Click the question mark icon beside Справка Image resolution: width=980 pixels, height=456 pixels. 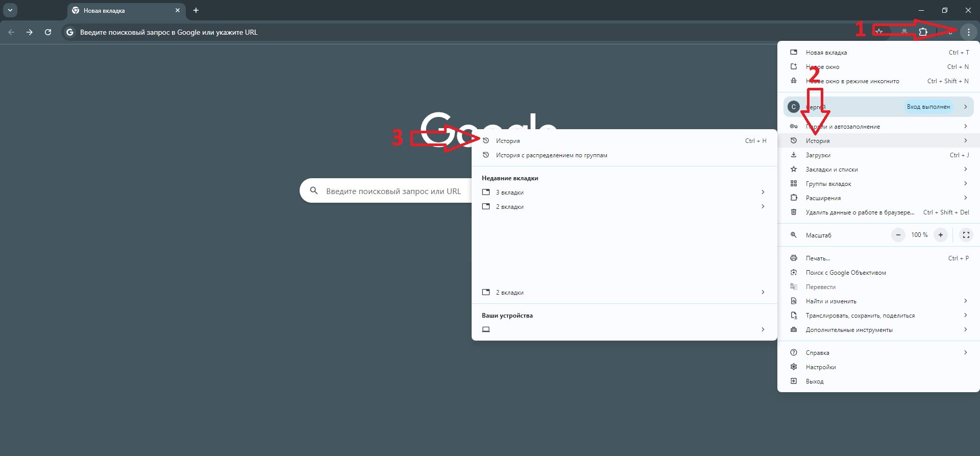[793, 352]
